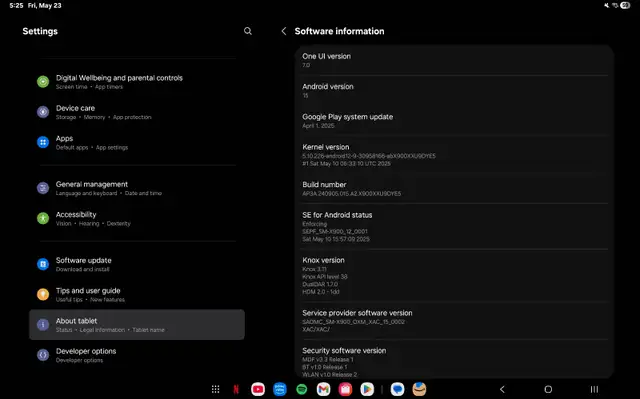This screenshot has width=640, height=399.
Task: Select the Software update label
Action: 84,260
